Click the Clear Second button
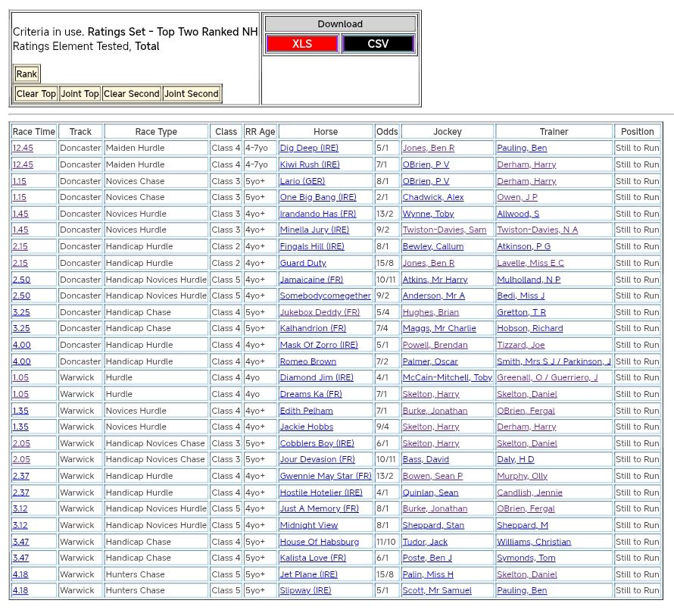The image size is (674, 616). click(131, 94)
